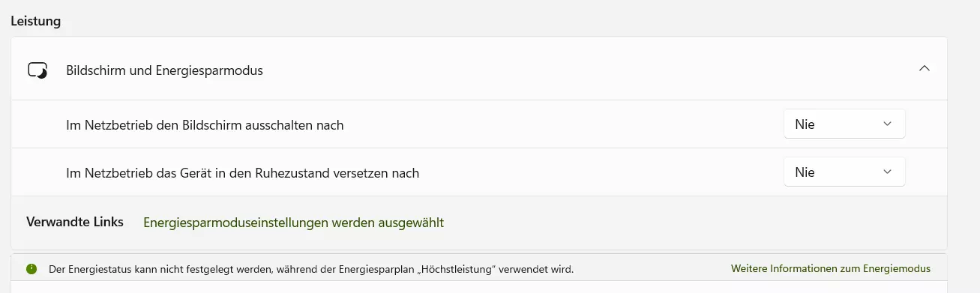This screenshot has height=293, width=980.
Task: Click the Bildschirm und Energiesparmodus header title
Action: click(164, 70)
